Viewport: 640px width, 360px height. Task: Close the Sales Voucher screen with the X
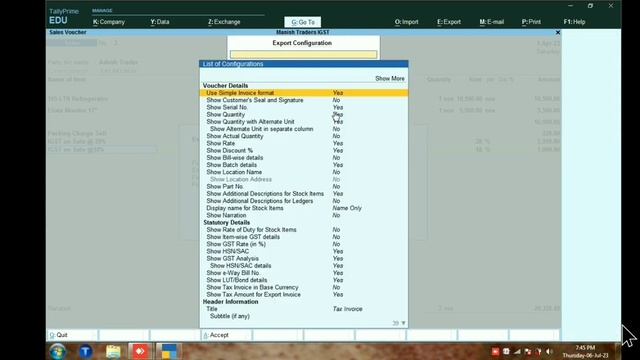tap(558, 32)
